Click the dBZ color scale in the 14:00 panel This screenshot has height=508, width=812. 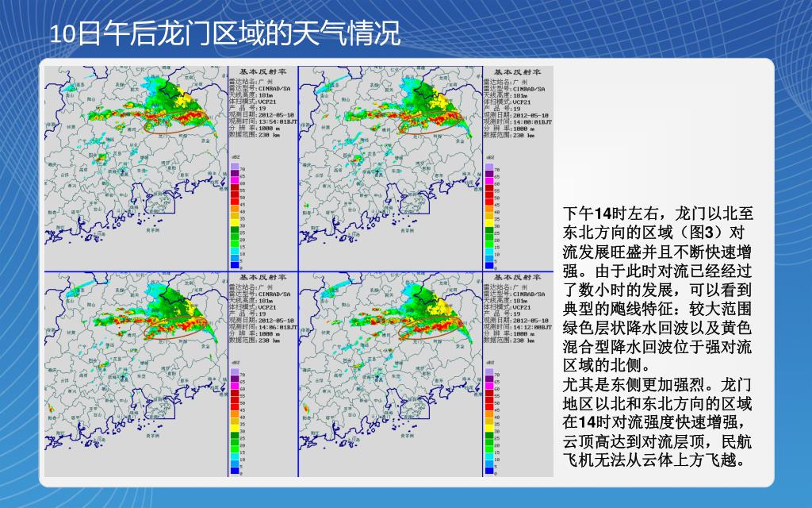(x=489, y=216)
